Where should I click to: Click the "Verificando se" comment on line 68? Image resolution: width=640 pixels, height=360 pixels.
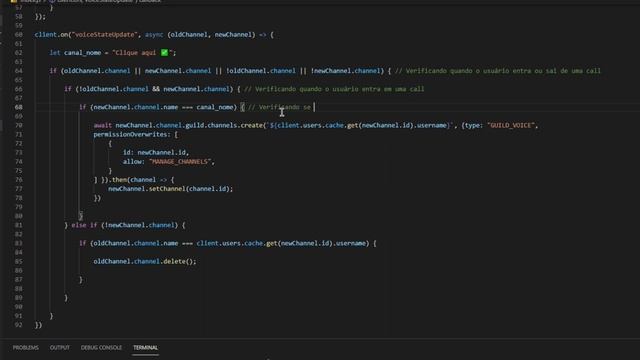tap(279, 107)
